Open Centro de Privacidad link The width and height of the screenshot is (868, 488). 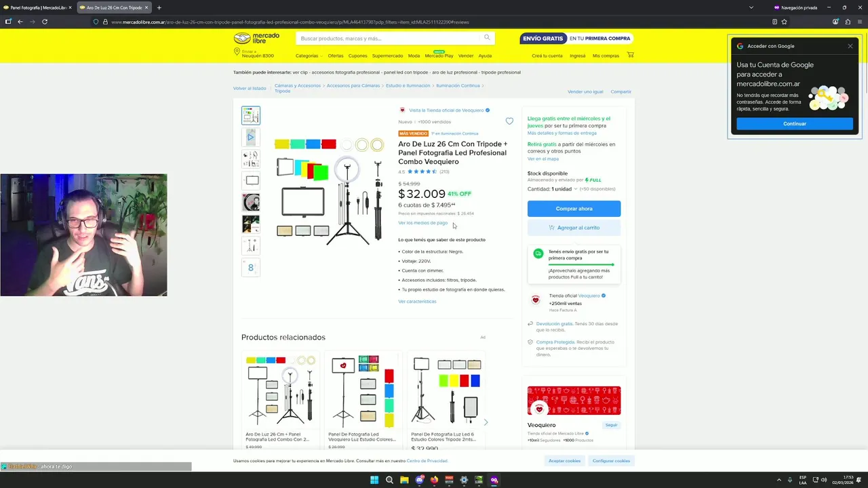pyautogui.click(x=427, y=461)
